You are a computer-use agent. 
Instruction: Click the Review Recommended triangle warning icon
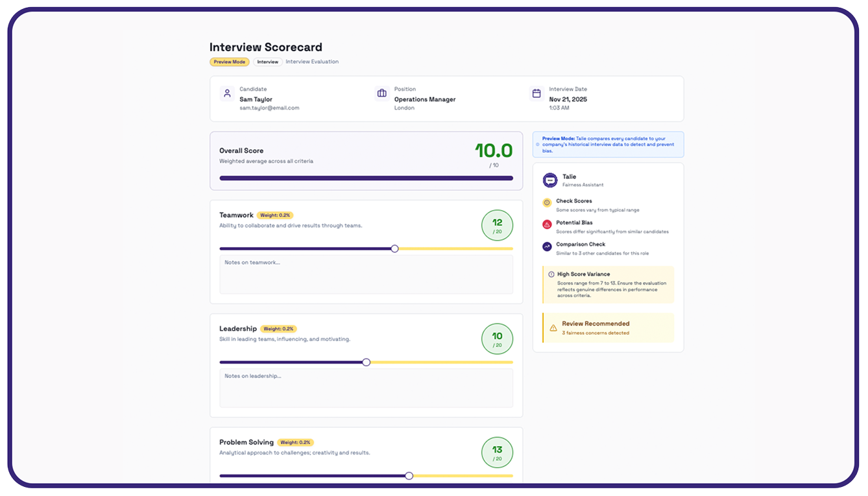[x=553, y=328]
